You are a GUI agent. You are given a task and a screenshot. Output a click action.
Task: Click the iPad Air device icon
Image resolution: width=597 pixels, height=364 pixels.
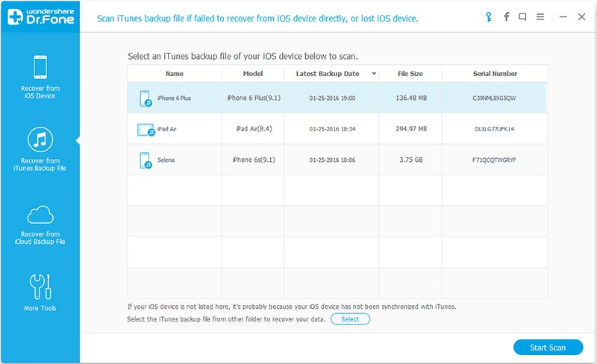[x=146, y=129]
